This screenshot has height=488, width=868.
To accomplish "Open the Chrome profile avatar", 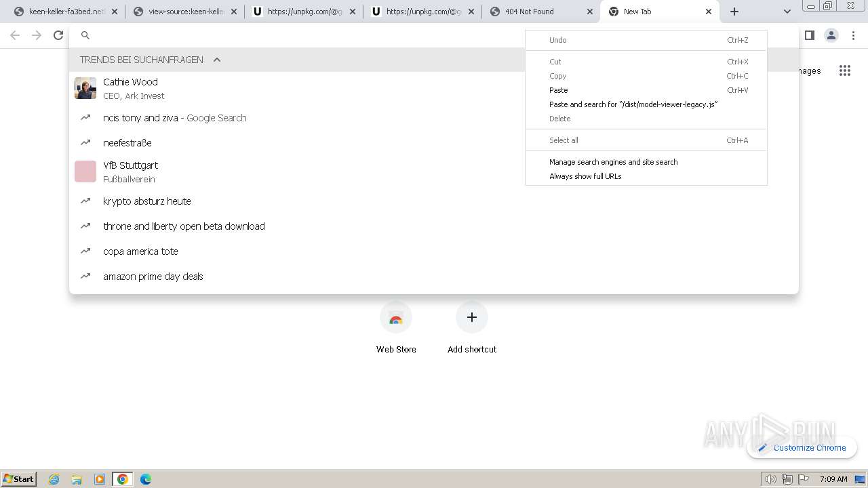I will pos(831,35).
